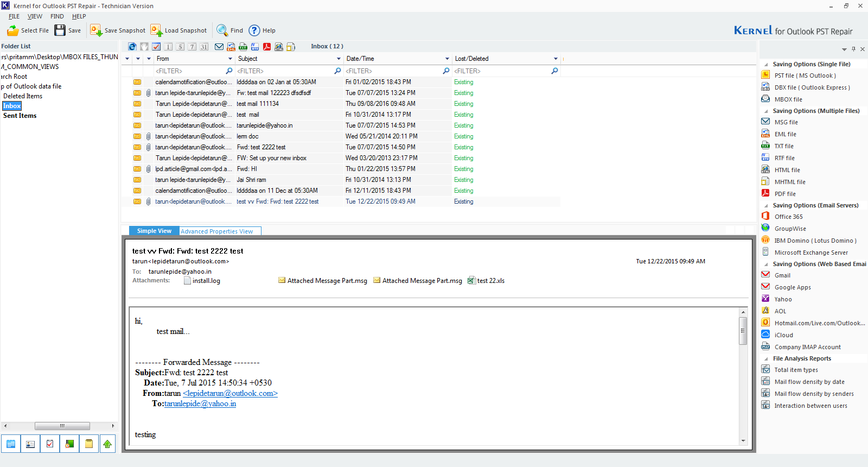Screen dimensions: 868x467
Task: Open test 22.xls attachment
Action: pyautogui.click(x=486, y=281)
